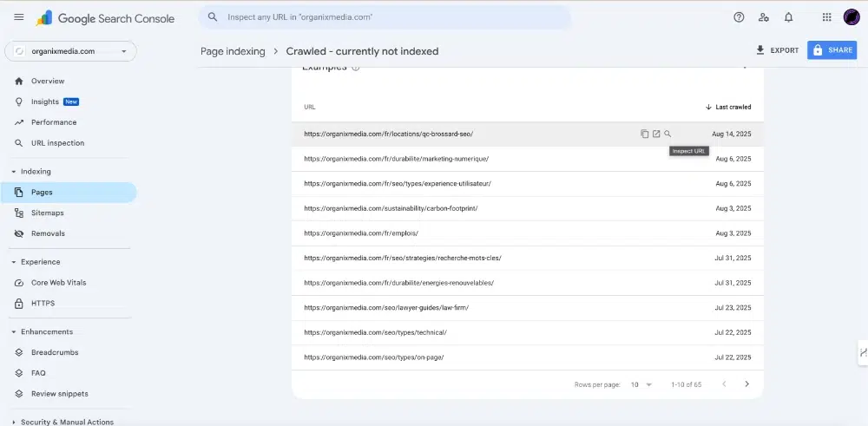Open the account profile avatar

[x=852, y=17]
